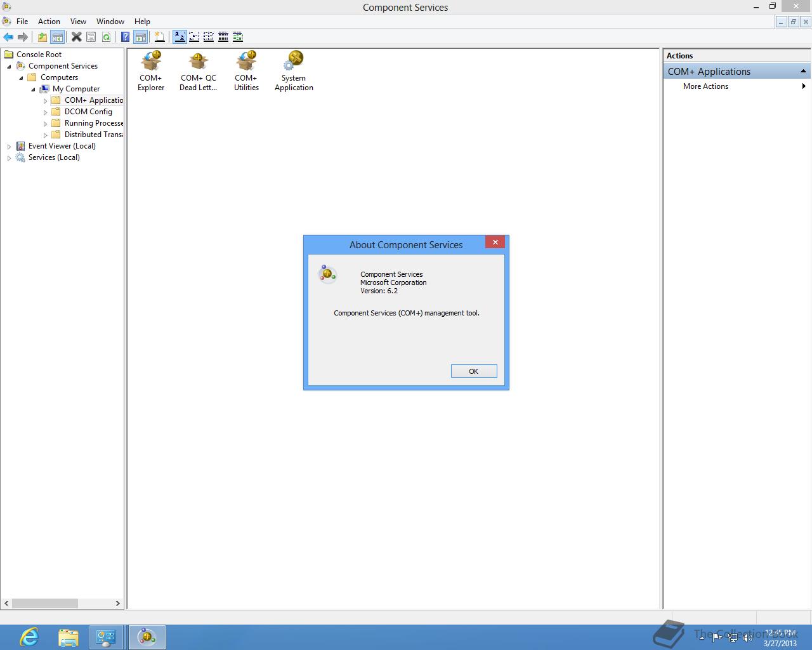Click the speaker volume tray icon
The image size is (812, 650).
pyautogui.click(x=749, y=638)
